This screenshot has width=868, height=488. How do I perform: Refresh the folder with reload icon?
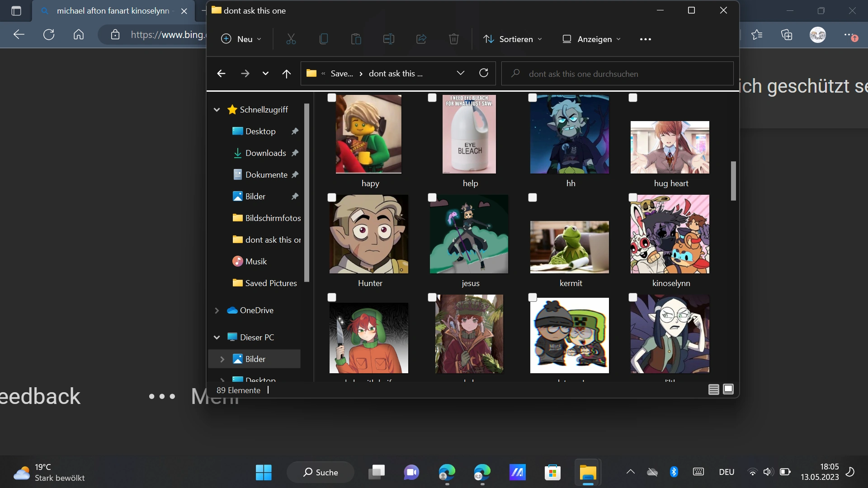coord(484,73)
